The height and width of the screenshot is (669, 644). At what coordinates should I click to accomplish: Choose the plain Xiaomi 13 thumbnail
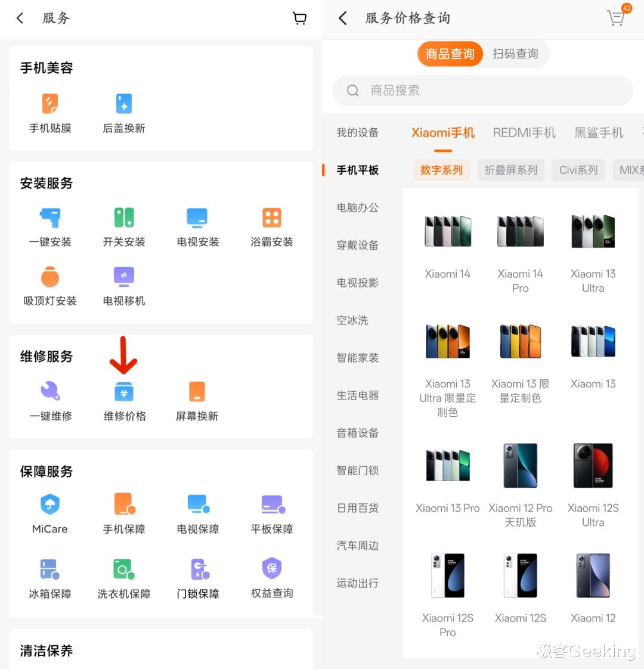click(x=593, y=341)
